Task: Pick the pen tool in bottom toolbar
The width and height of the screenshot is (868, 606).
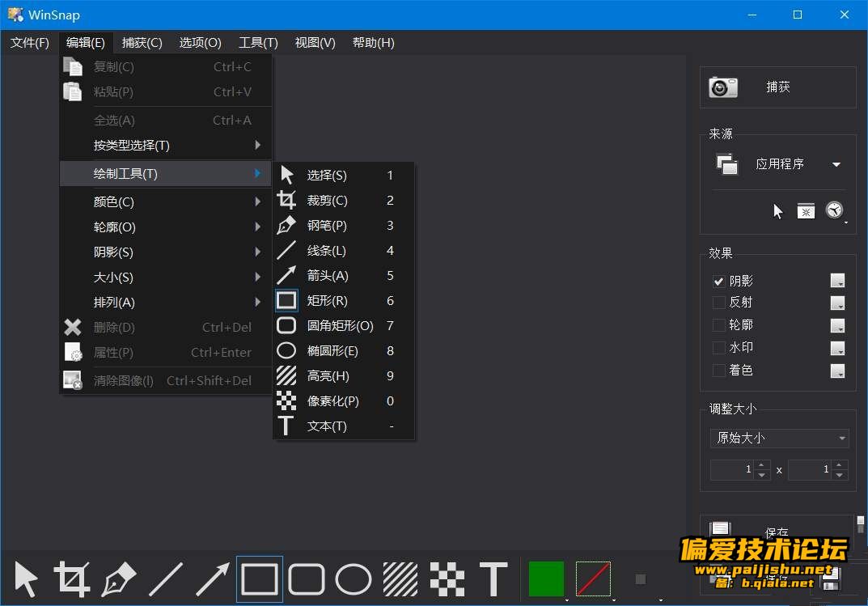Action: pos(118,578)
